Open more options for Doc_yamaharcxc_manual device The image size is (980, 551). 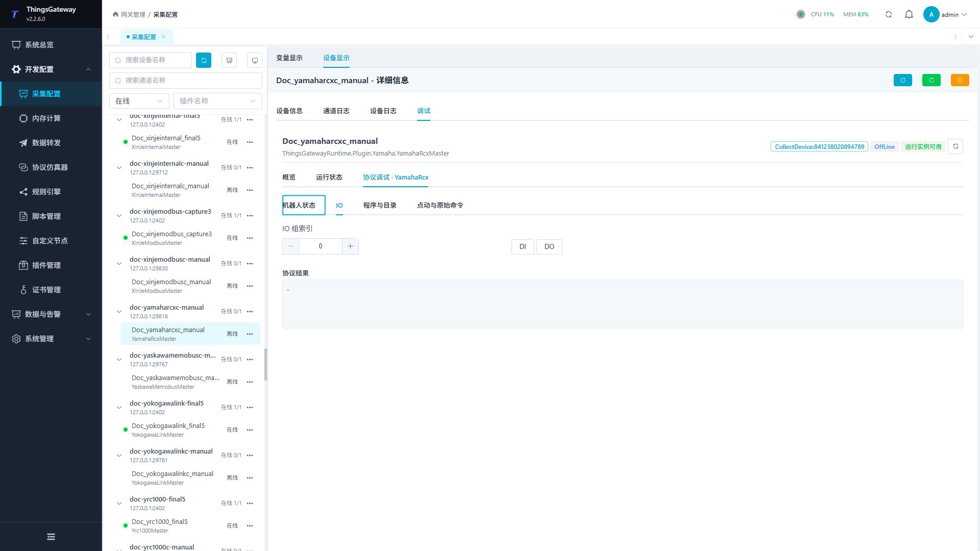(250, 334)
